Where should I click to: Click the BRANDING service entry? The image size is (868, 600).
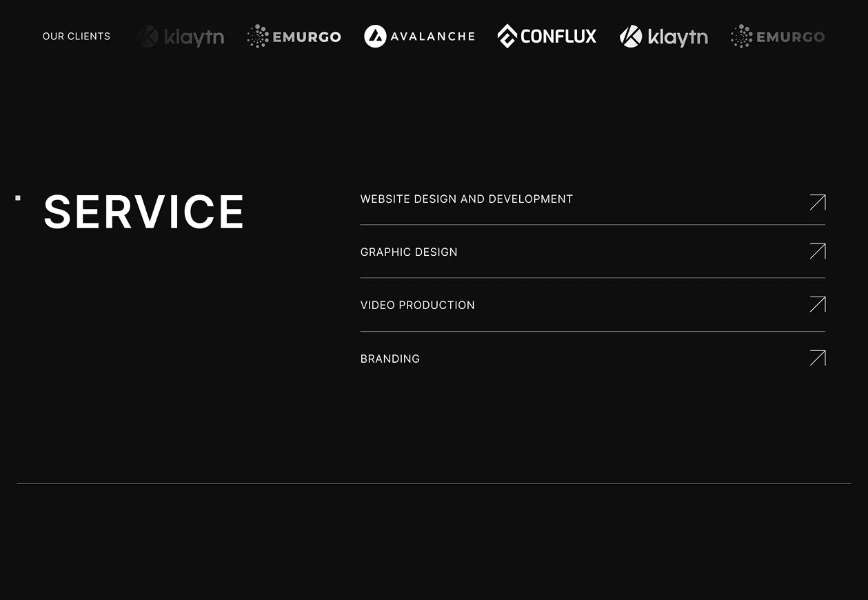[390, 359]
